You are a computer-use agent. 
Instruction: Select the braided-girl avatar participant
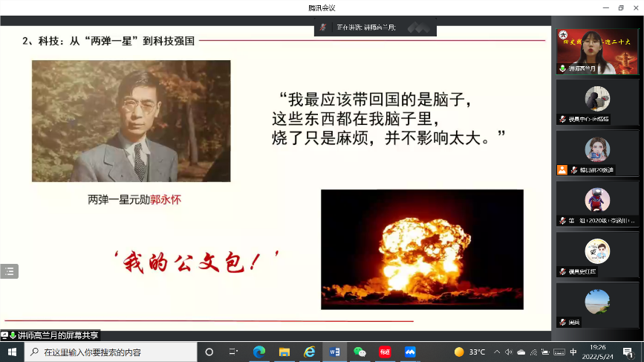coord(597,149)
